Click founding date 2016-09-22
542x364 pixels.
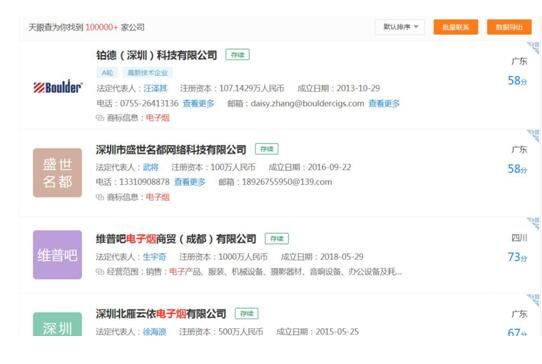coord(329,167)
